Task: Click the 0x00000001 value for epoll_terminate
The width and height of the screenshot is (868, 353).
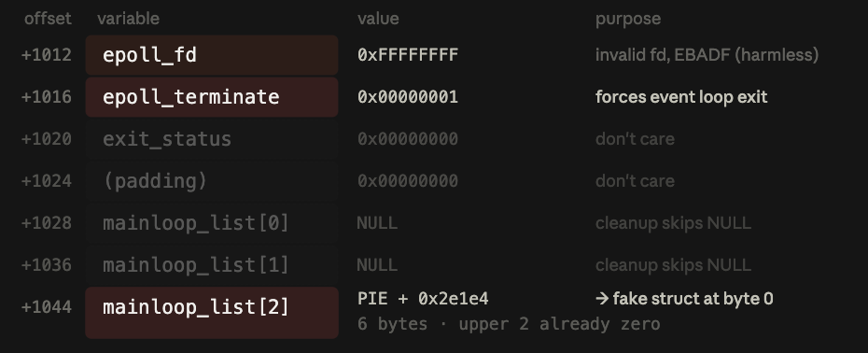Action: 408,97
